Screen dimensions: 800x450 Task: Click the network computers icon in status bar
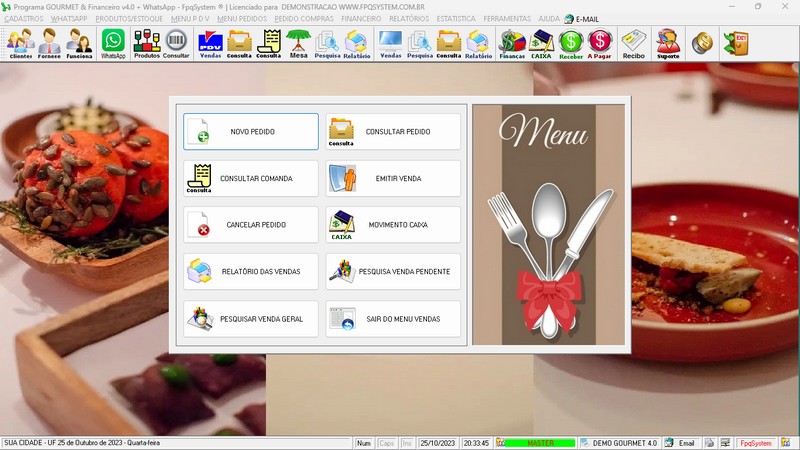[x=726, y=443]
